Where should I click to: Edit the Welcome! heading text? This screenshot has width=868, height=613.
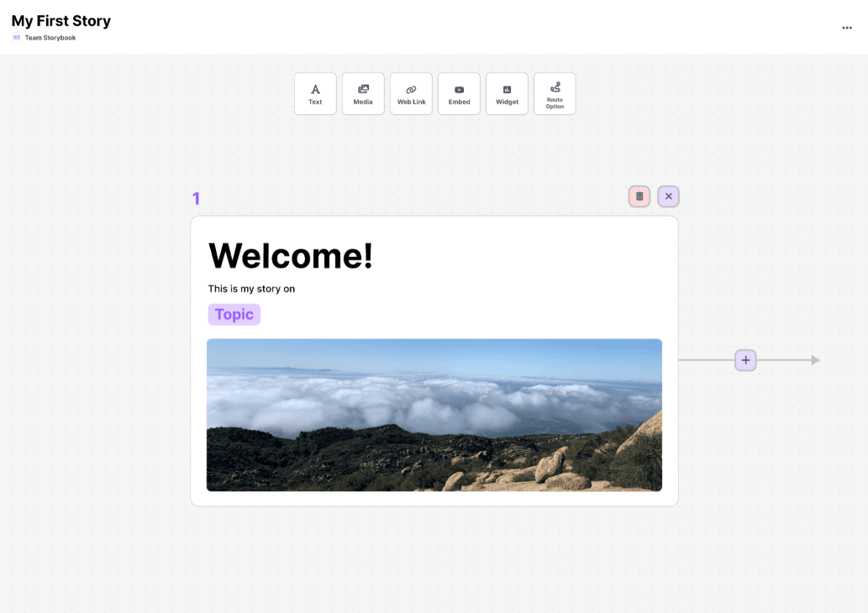pyautogui.click(x=291, y=255)
